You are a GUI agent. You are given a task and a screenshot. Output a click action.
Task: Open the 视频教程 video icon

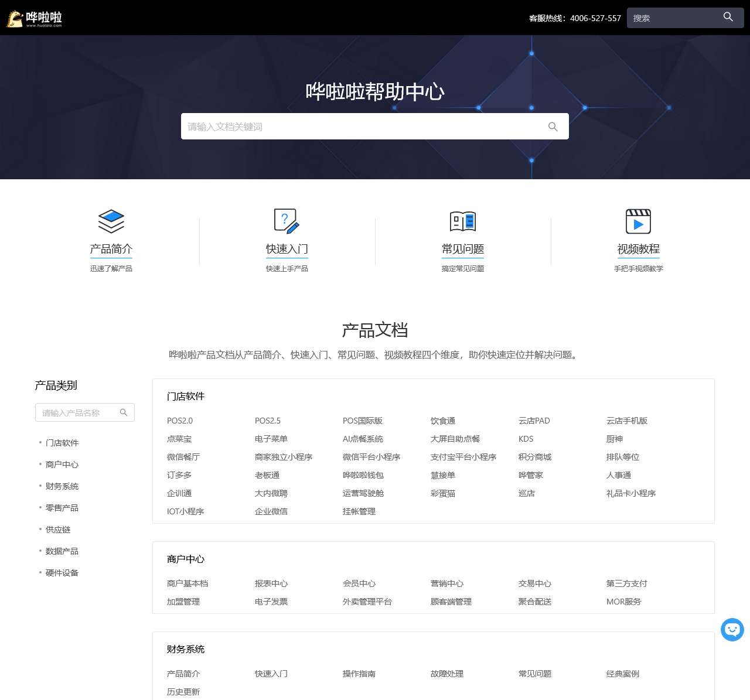coord(639,221)
